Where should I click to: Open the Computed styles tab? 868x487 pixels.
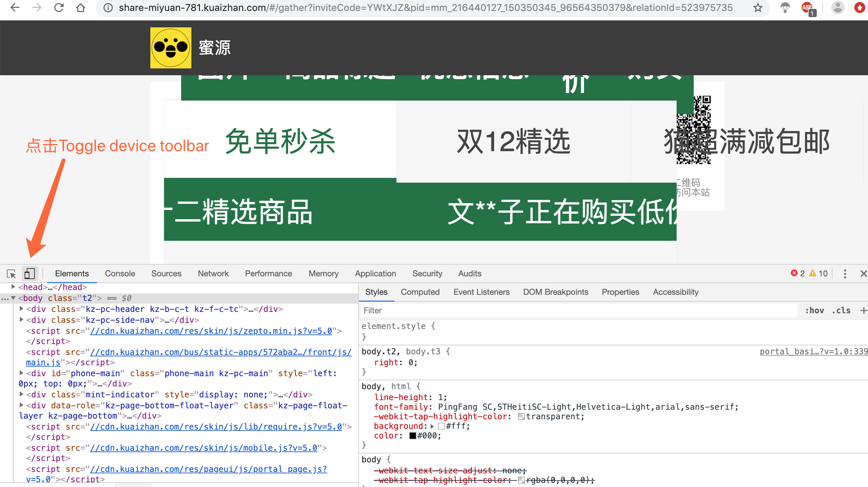click(420, 292)
